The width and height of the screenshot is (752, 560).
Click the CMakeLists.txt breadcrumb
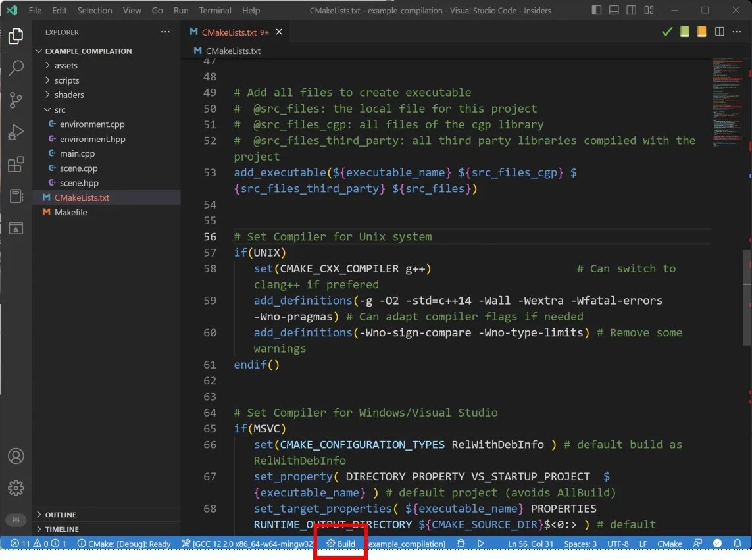tap(233, 51)
